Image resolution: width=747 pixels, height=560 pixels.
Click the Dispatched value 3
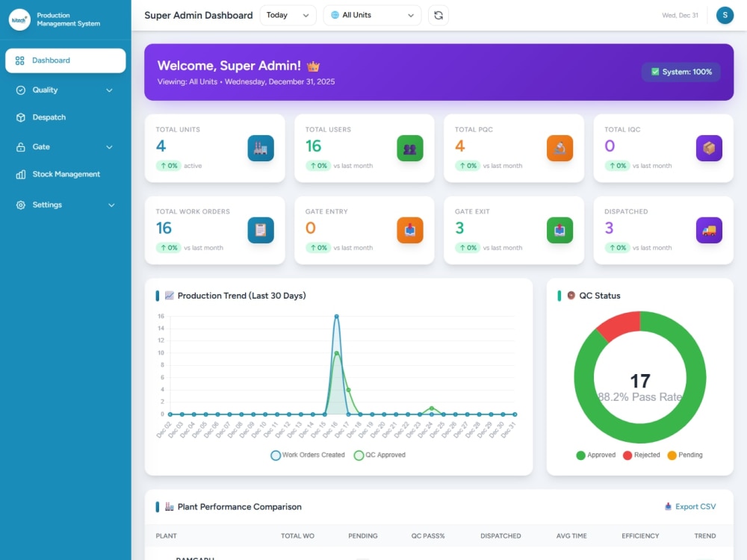pyautogui.click(x=609, y=228)
